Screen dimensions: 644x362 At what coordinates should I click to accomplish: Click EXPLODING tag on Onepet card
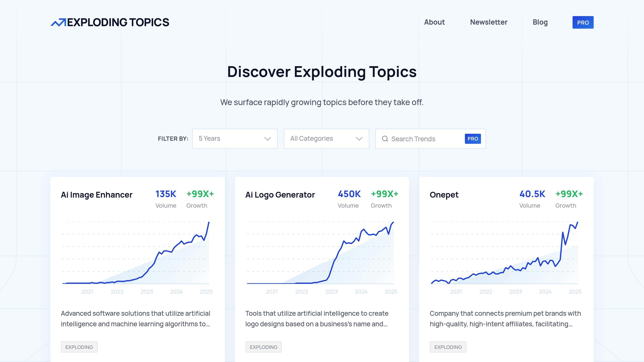click(x=448, y=347)
